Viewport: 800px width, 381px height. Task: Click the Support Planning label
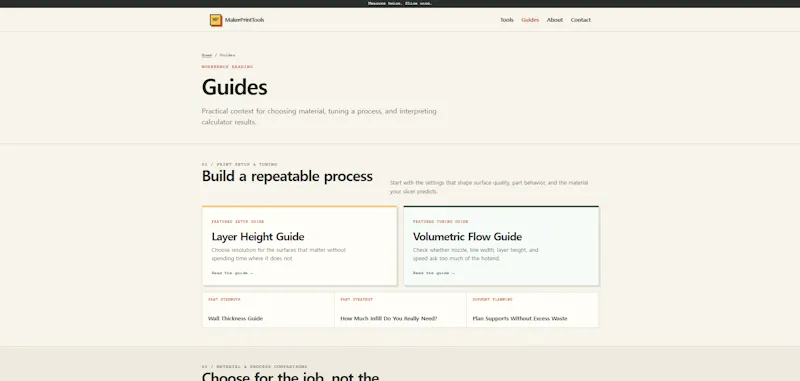(492, 299)
